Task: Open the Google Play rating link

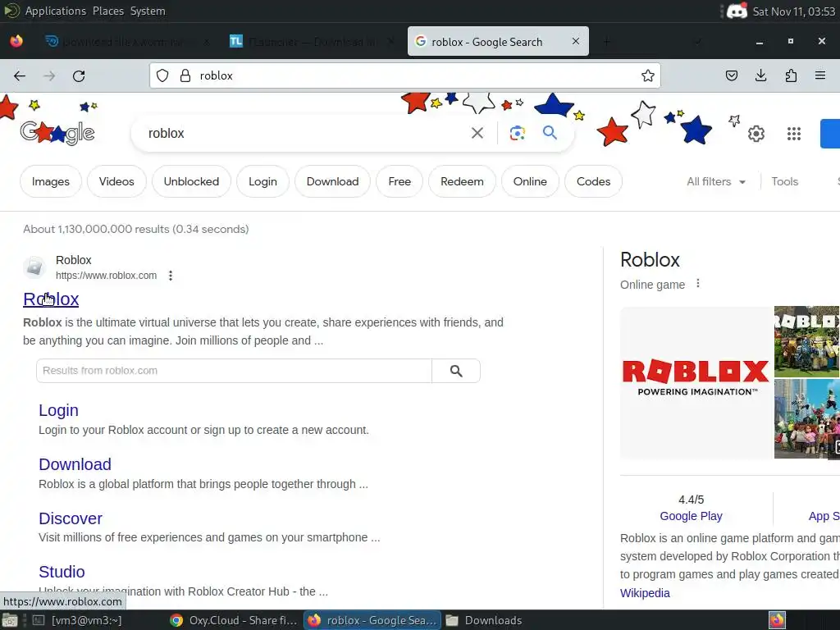Action: pos(691,516)
